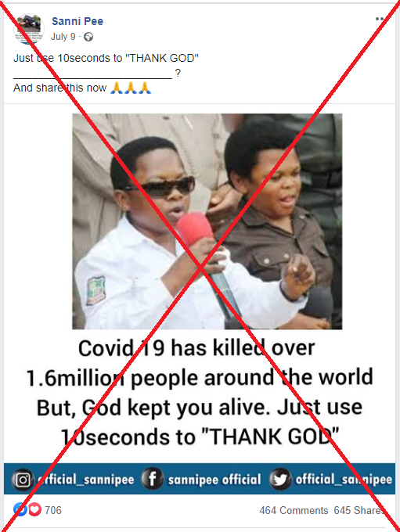Click the praying hands emoji row

coord(131,88)
